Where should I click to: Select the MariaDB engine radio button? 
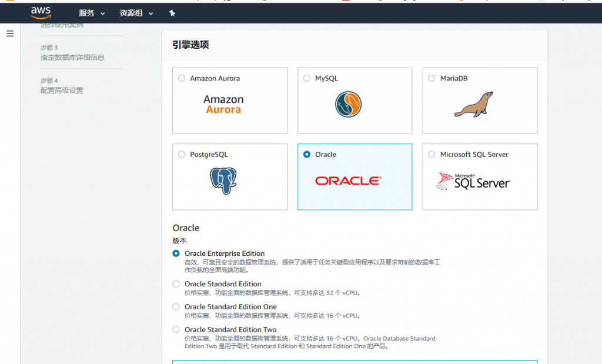(x=432, y=78)
